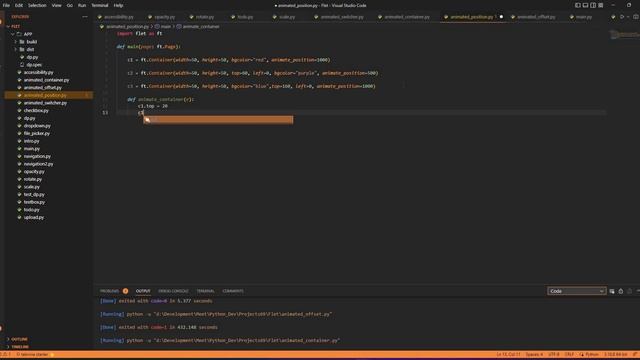The width and height of the screenshot is (640, 360).
Task: Switch to the scale.py editor tab
Action: pos(287,17)
